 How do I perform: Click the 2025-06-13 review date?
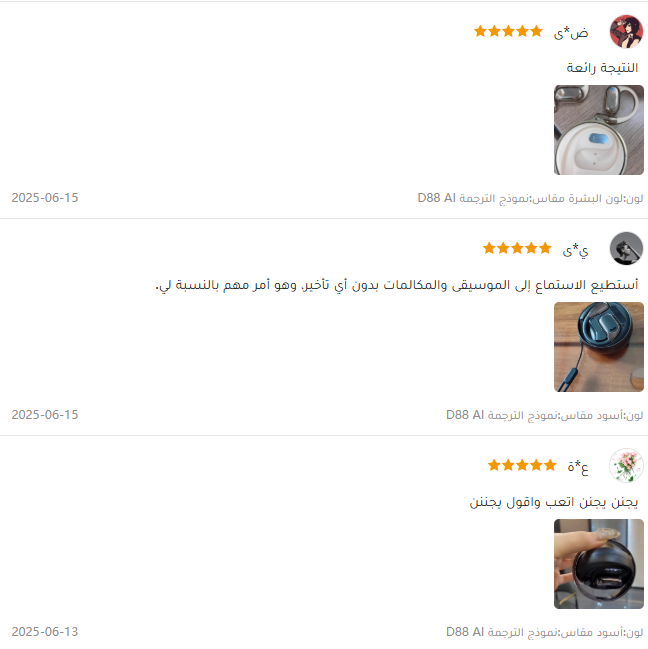click(45, 632)
